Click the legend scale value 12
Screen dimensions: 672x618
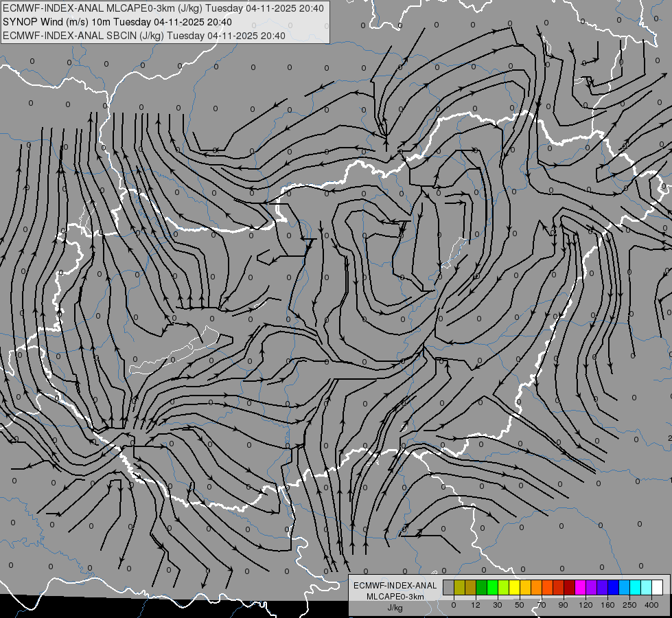pos(476,605)
